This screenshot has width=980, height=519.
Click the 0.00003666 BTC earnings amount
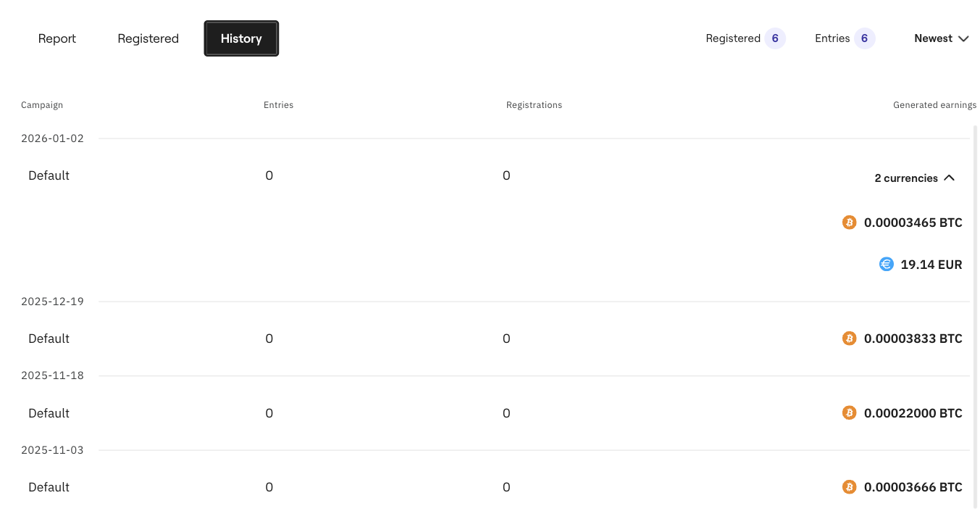(x=913, y=487)
